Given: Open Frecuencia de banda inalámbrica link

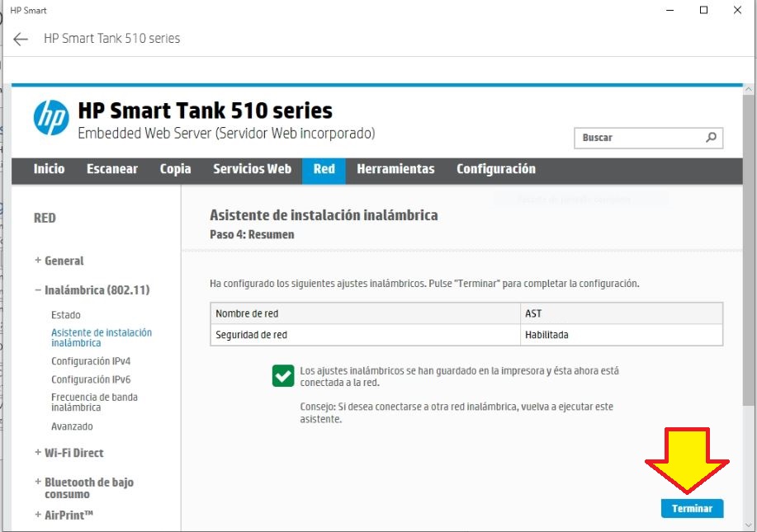Looking at the screenshot, I should tap(94, 403).
